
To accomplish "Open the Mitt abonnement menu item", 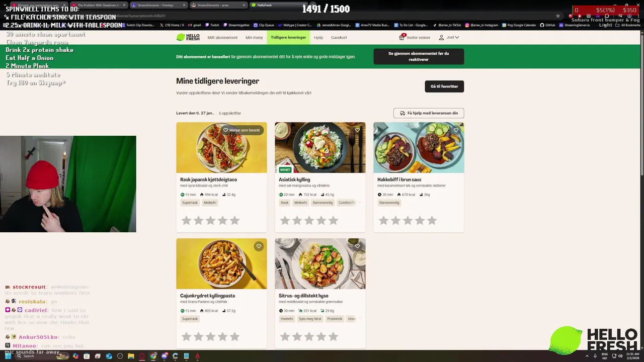I will click(222, 38).
